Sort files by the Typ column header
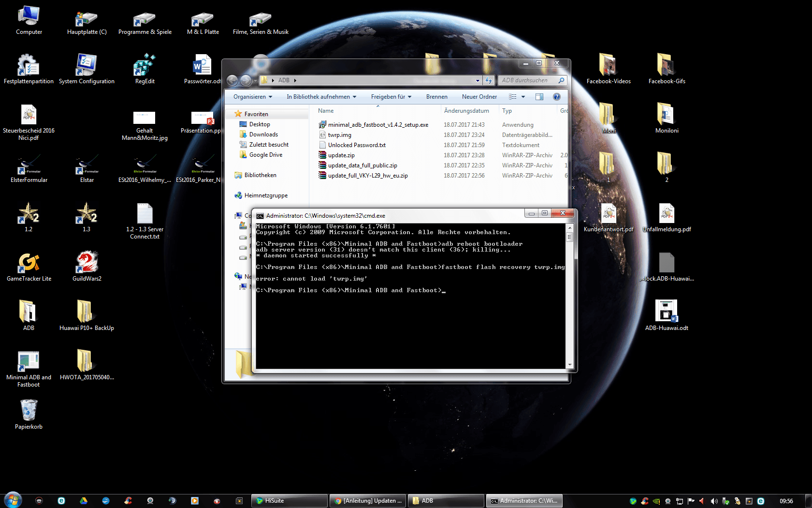This screenshot has height=508, width=812. (527, 111)
